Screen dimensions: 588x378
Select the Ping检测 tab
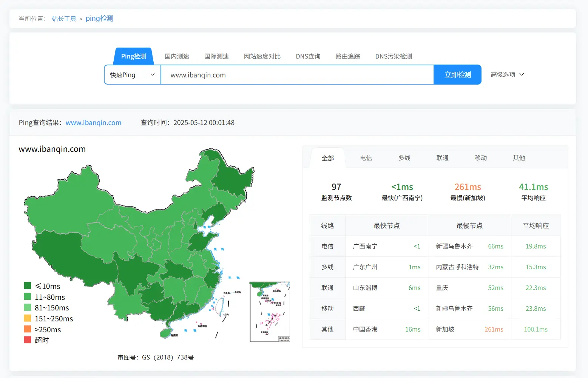133,56
